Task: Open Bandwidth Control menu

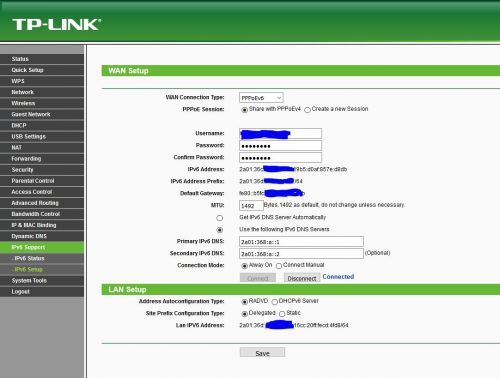Action: click(x=42, y=214)
